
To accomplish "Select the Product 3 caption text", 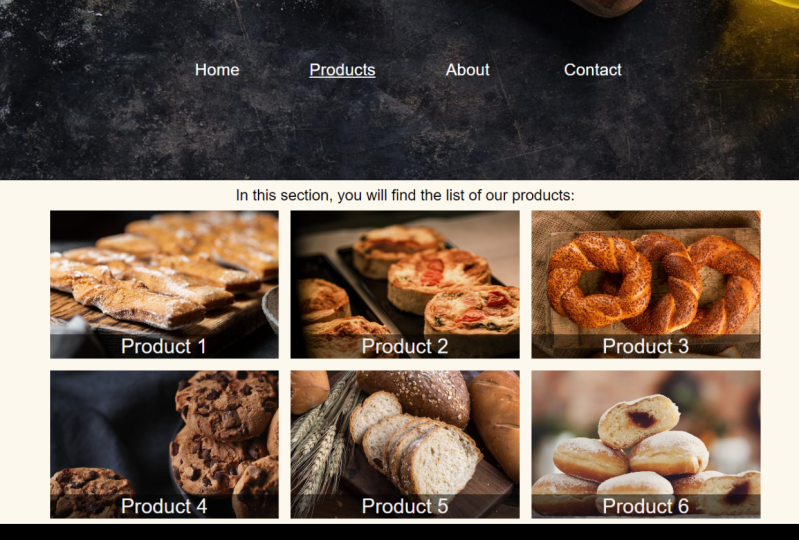I will click(646, 346).
